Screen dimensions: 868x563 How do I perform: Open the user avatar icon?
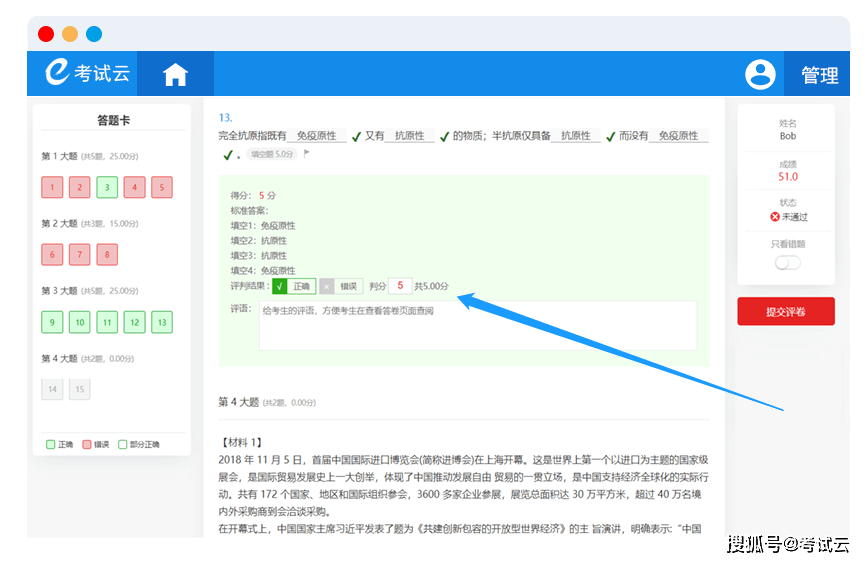[x=760, y=74]
